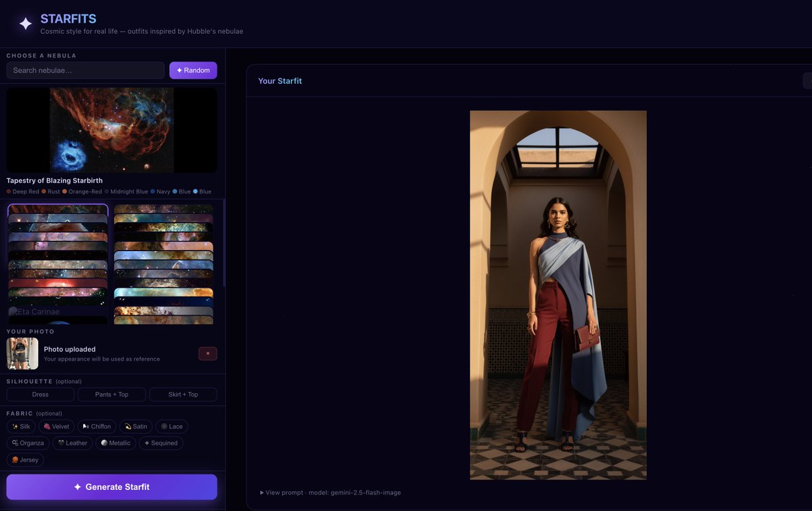Choose the purple-outlined selected nebula thumbnail

click(x=58, y=209)
